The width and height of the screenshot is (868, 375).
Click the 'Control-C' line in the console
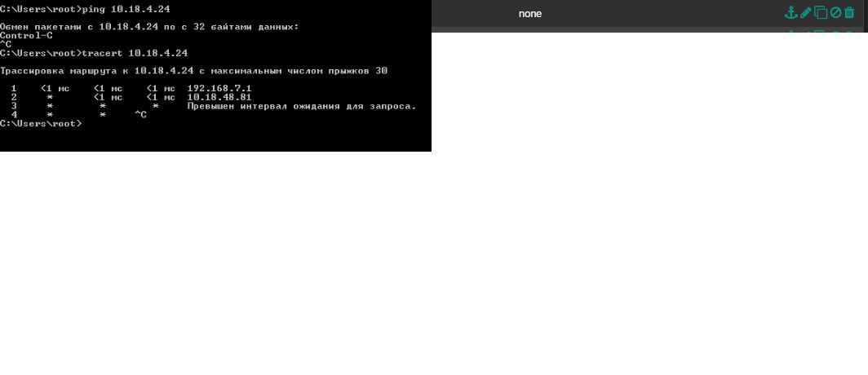tap(27, 35)
